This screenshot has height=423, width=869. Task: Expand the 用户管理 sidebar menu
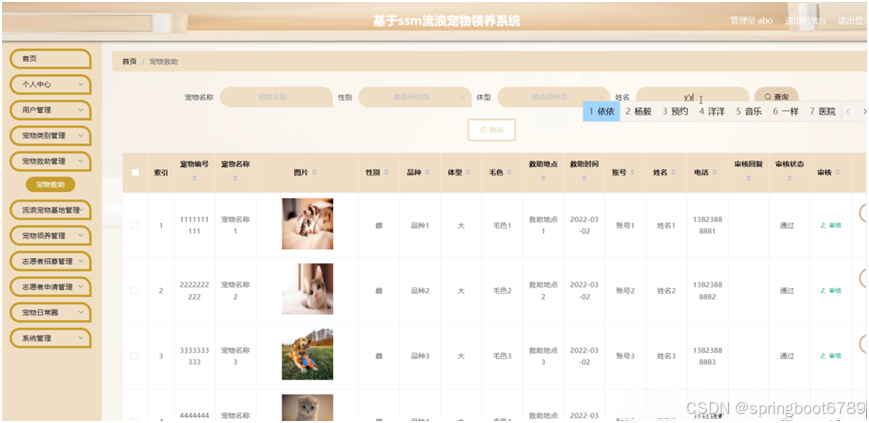coord(50,110)
